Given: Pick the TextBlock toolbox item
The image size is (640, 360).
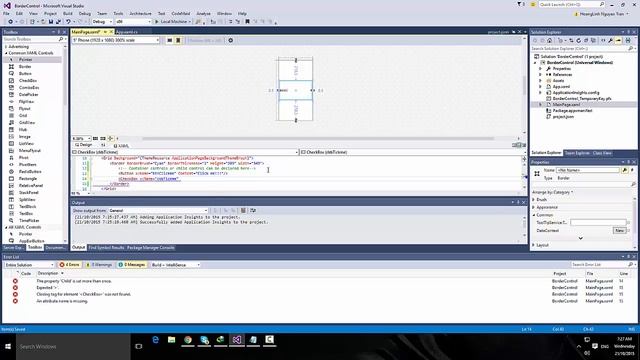Looking at the screenshot, I should 27,207.
